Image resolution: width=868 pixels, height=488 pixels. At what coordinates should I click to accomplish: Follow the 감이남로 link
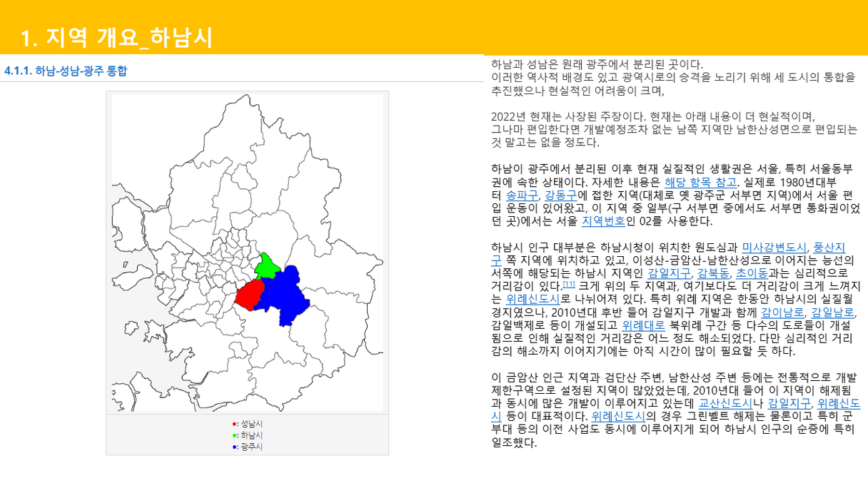(x=783, y=312)
